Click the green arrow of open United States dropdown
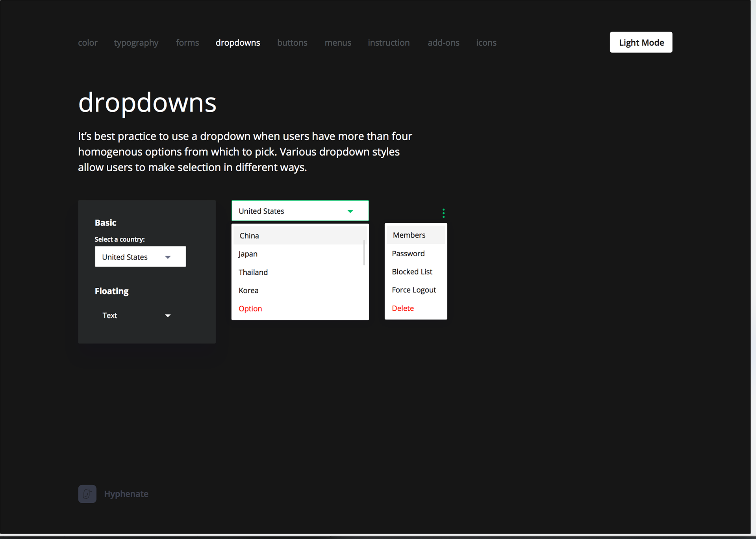Image resolution: width=756 pixels, height=539 pixels. (350, 211)
